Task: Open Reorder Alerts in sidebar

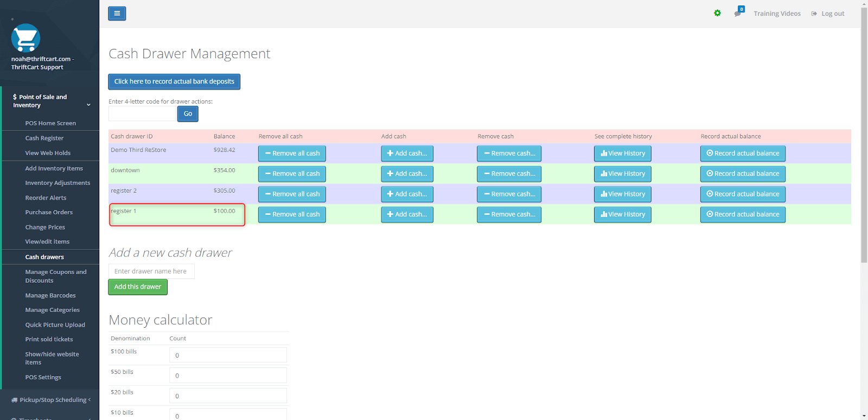Action: pos(46,198)
